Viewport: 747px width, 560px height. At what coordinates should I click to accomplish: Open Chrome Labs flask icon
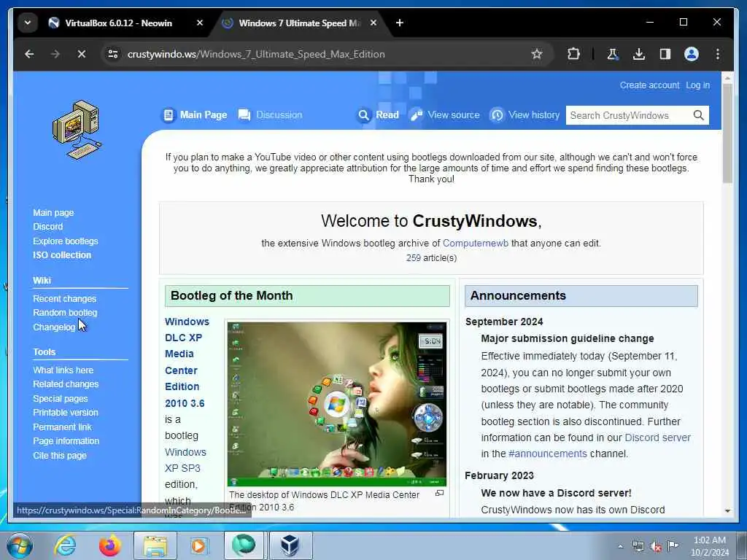tap(613, 54)
